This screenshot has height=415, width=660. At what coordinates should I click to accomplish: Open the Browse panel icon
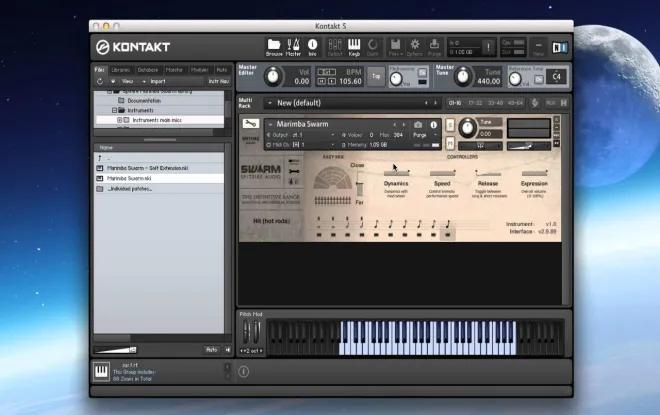(274, 47)
